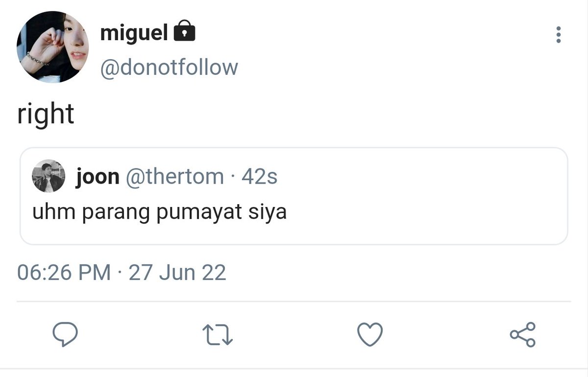This screenshot has width=588, height=377.
Task: Click the @donotfollow handle
Action: click(169, 68)
